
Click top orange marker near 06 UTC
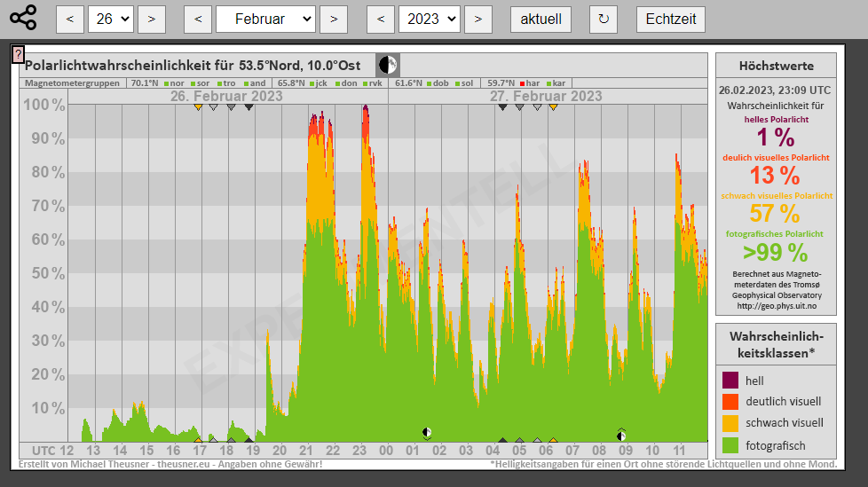(553, 107)
